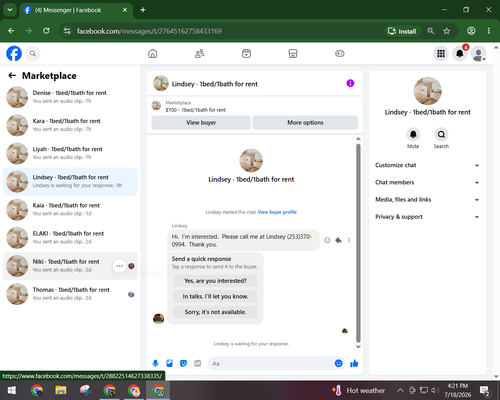The image size is (500, 400).
Task: Reload the page in browser toolbar
Action: point(46,31)
